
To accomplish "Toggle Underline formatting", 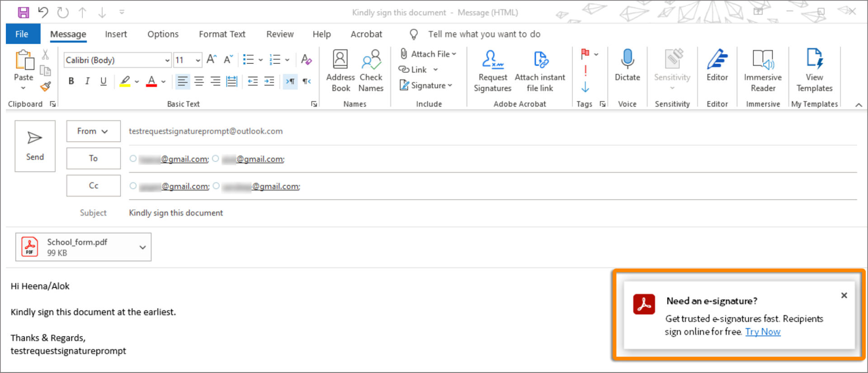I will click(104, 81).
